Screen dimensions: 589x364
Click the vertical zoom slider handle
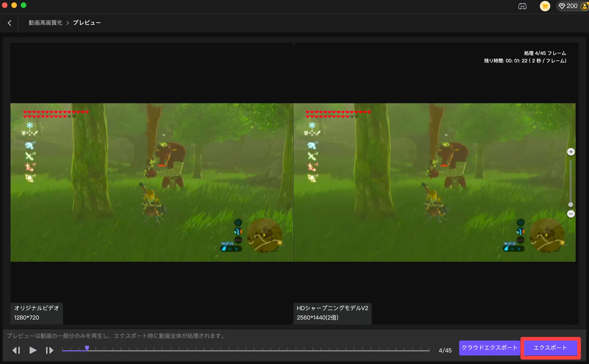click(570, 205)
